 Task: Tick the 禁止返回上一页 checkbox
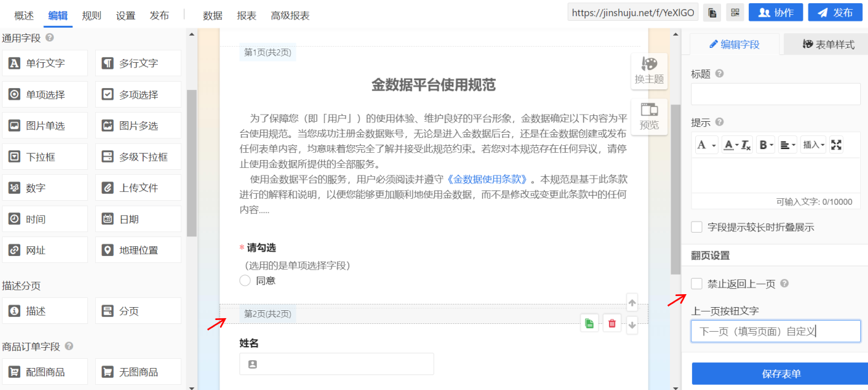tap(696, 284)
